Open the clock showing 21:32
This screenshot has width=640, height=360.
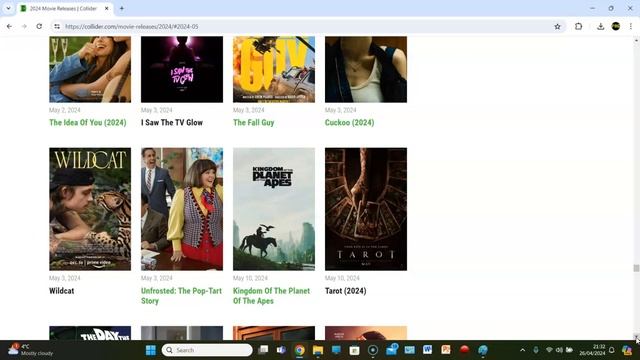[x=592, y=350]
